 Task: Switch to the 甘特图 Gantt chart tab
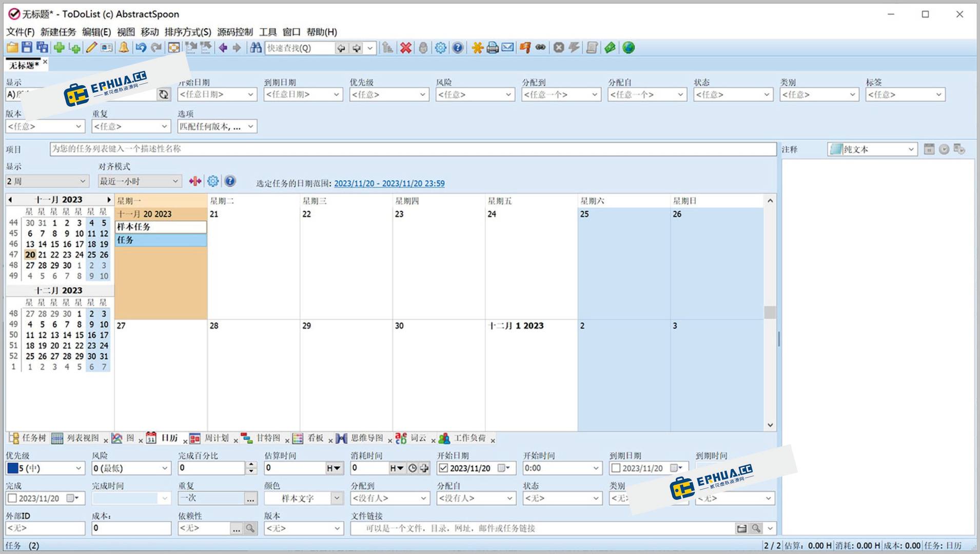[x=267, y=439]
